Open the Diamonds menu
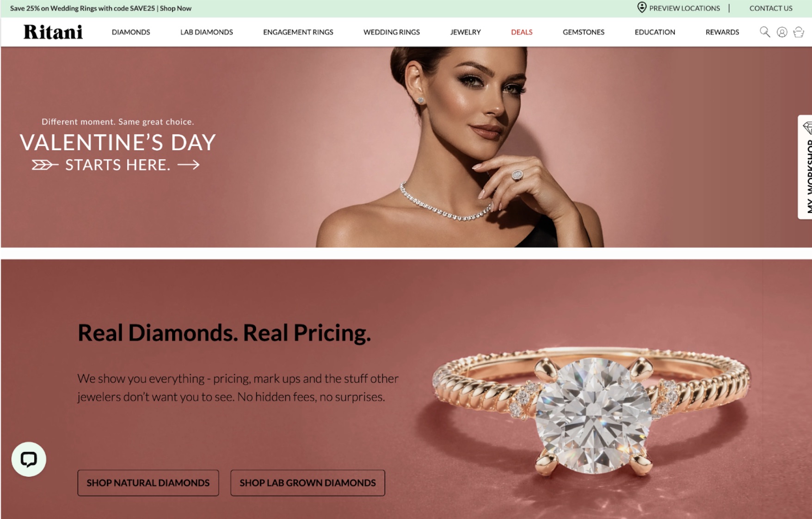The width and height of the screenshot is (812, 519). 131,32
